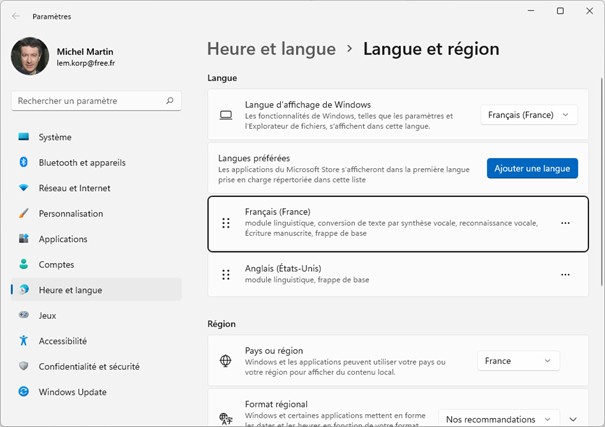Image resolution: width=605 pixels, height=427 pixels.
Task: Go to Heure et langue breadcrumb
Action: [x=271, y=49]
